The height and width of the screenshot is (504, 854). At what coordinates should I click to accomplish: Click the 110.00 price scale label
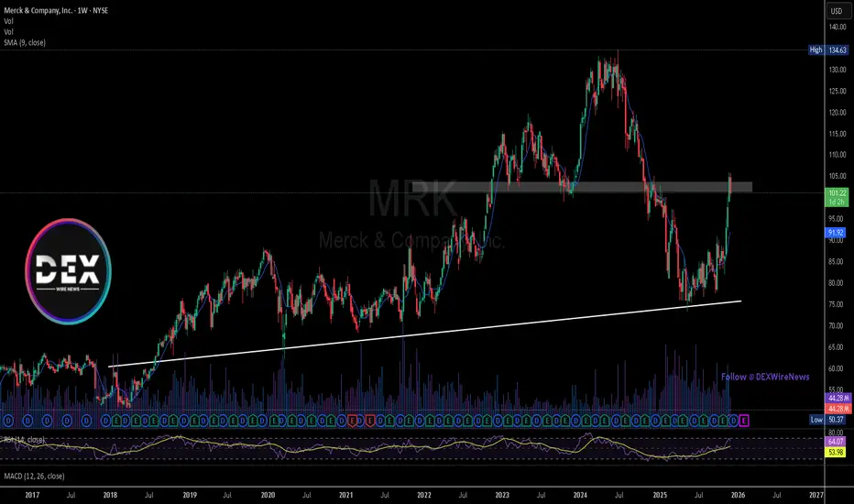click(x=838, y=155)
